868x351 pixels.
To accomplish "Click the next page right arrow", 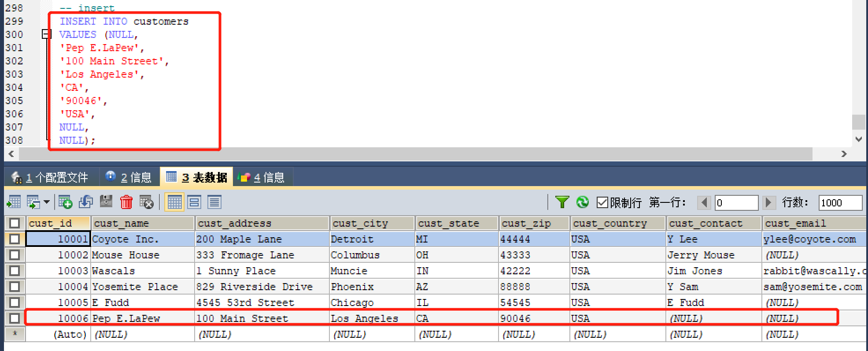I will [768, 202].
